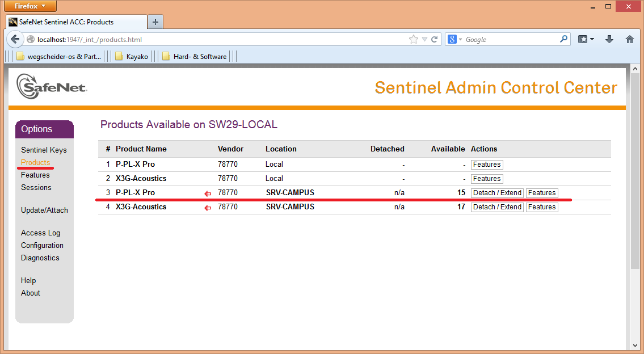This screenshot has height=354, width=644.
Task: Click the Actions column header
Action: point(484,149)
